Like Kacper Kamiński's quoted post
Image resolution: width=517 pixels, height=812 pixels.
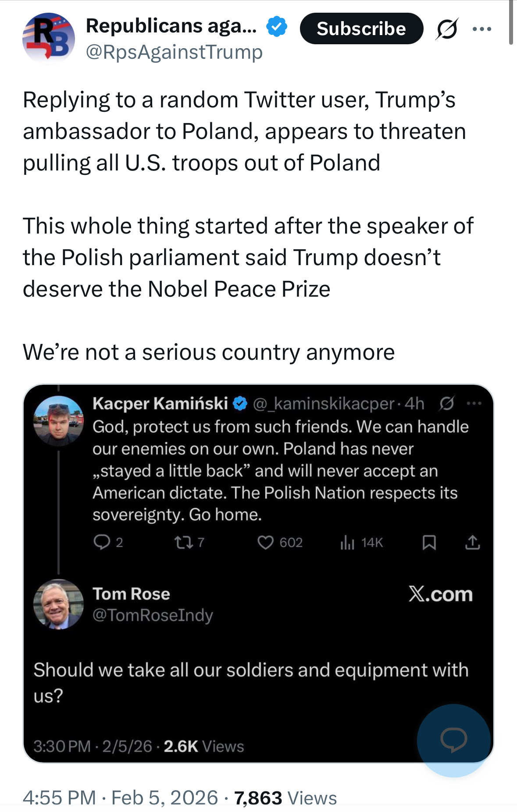pyautogui.click(x=265, y=543)
